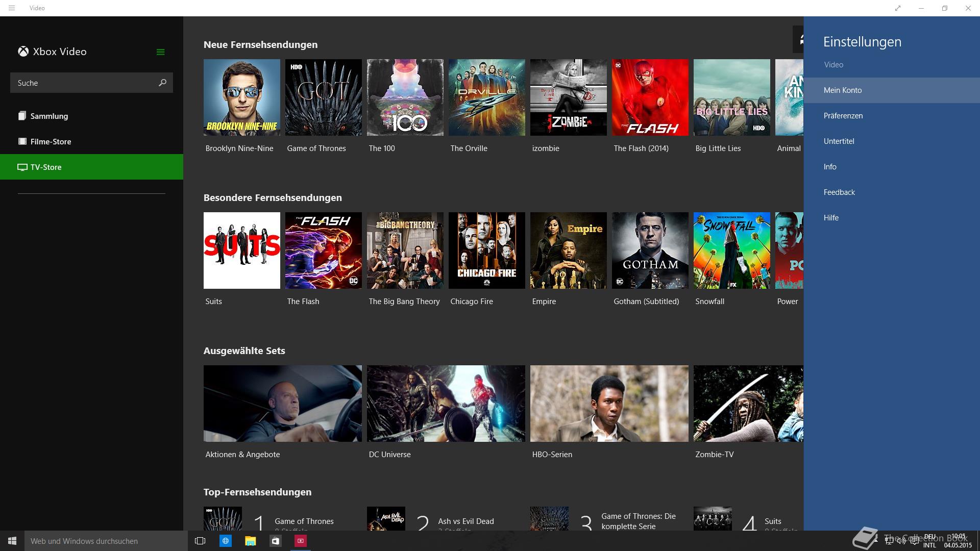The height and width of the screenshot is (551, 980).
Task: Open Mein Konto settings
Action: tap(892, 90)
